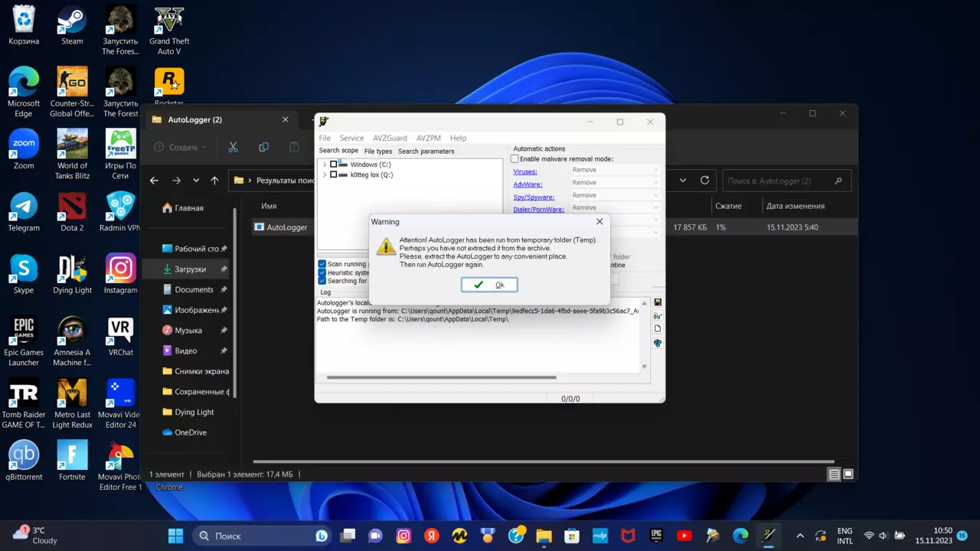
Task: Switch to the Search parameters tab
Action: pyautogui.click(x=426, y=151)
